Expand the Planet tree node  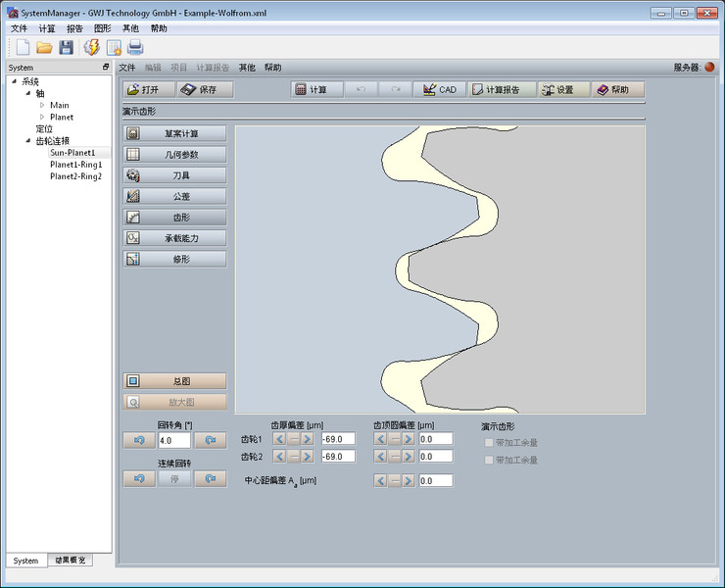(x=42, y=117)
